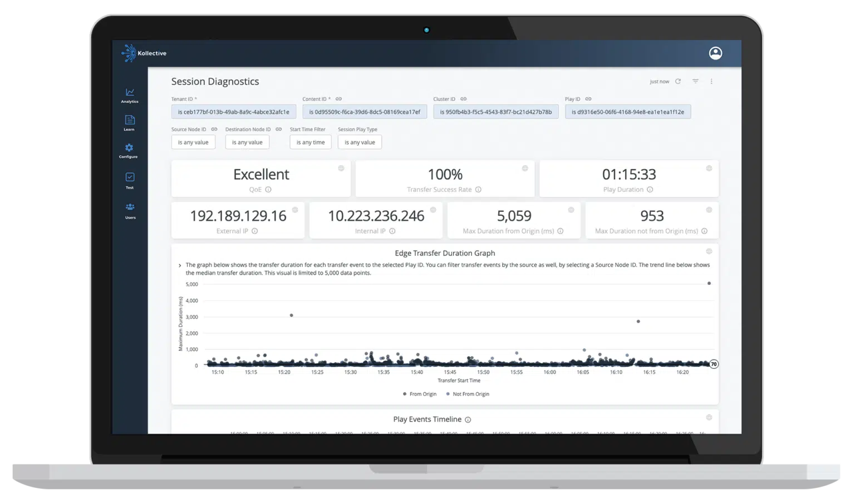
Task: Open the user account profile icon
Action: tap(715, 53)
